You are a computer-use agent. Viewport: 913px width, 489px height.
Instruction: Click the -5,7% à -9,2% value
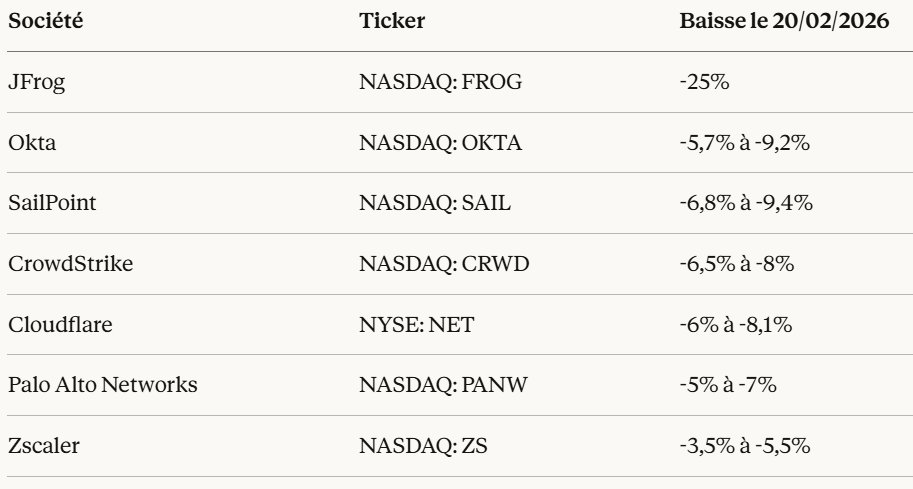(x=744, y=143)
